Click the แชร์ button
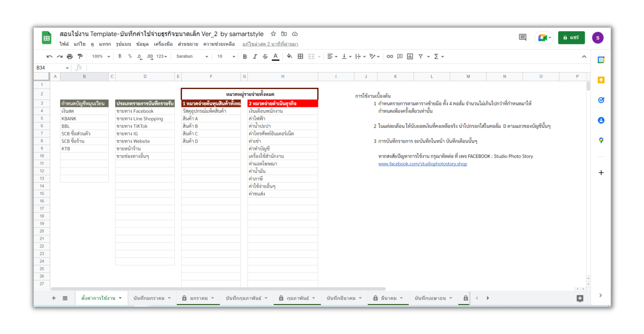This screenshot has height=334, width=644. 571,38
